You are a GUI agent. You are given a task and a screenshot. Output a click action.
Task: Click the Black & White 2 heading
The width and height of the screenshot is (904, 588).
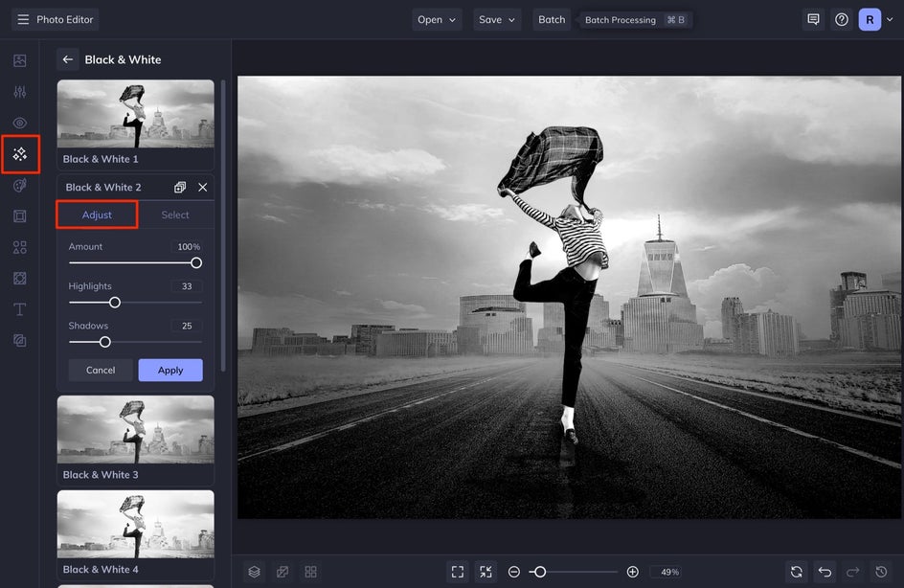tap(103, 188)
